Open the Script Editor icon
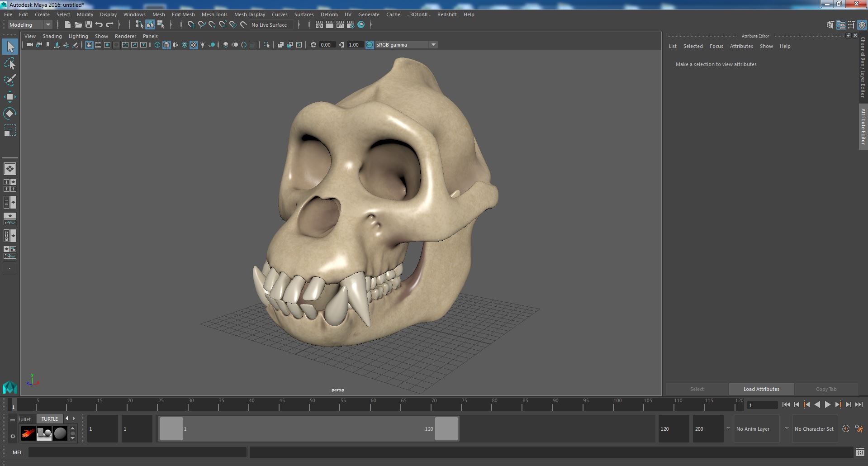868x466 pixels. coord(860,452)
